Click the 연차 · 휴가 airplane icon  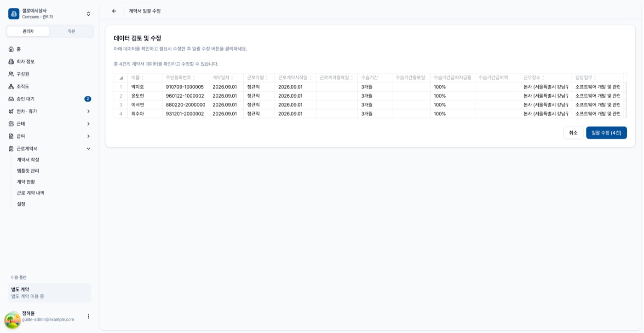11,111
